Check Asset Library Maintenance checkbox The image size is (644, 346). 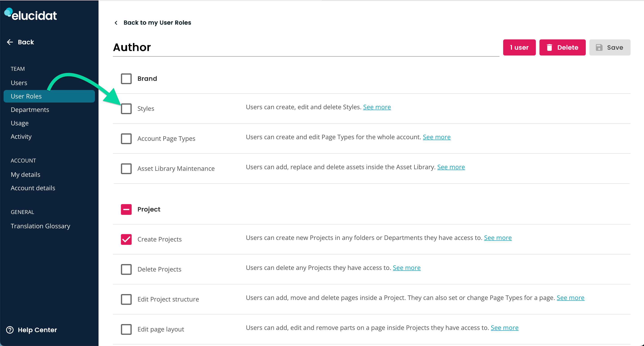[126, 169]
